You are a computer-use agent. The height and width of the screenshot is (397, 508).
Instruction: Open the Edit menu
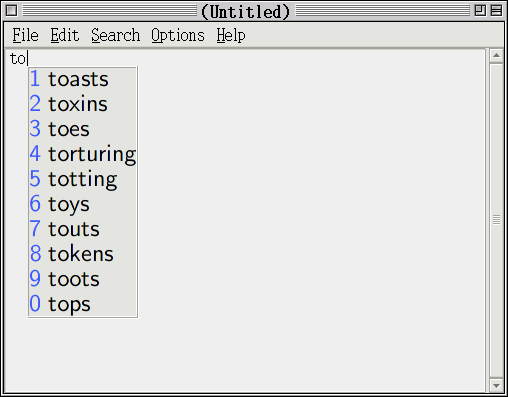click(x=65, y=35)
